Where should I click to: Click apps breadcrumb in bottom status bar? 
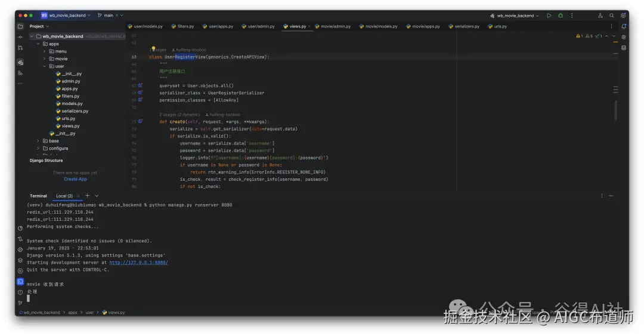point(73,313)
